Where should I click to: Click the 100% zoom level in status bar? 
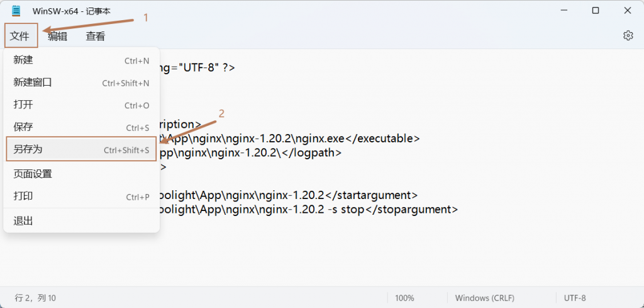click(404, 298)
